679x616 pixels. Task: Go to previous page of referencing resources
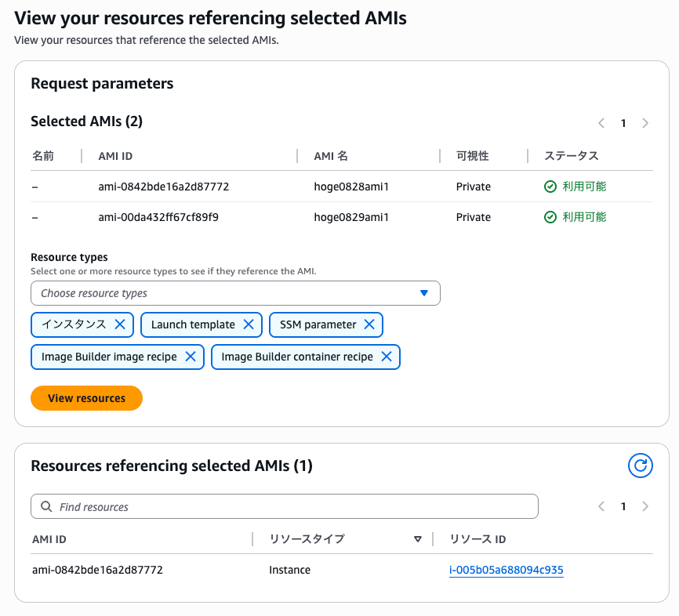tap(601, 506)
